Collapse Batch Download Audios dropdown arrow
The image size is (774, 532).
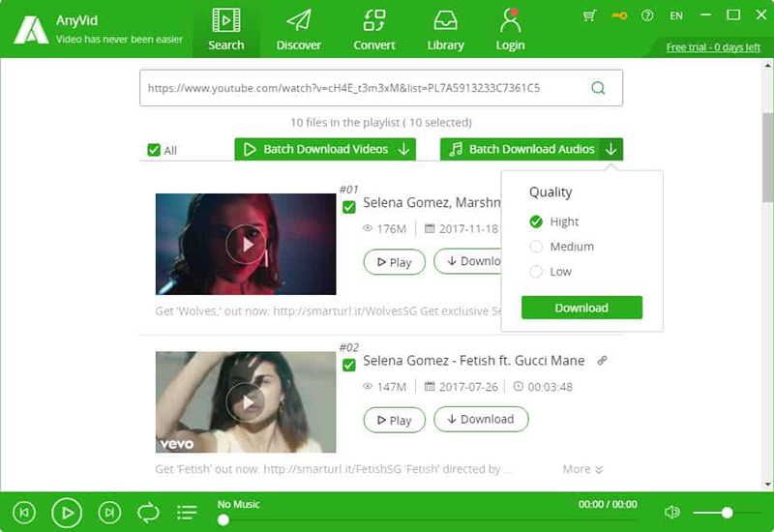611,149
